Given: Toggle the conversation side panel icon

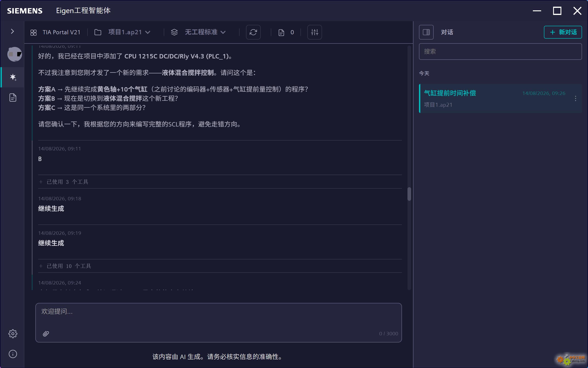Looking at the screenshot, I should coord(426,32).
